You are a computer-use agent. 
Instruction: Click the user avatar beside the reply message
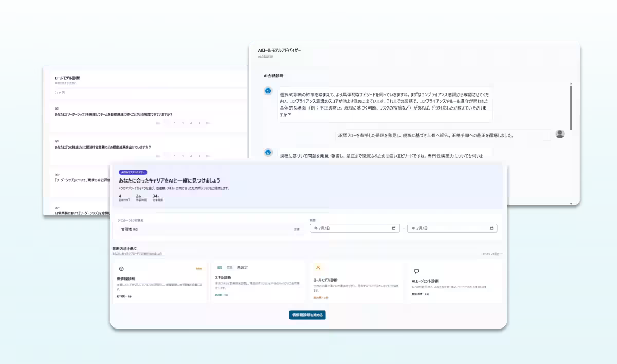560,134
